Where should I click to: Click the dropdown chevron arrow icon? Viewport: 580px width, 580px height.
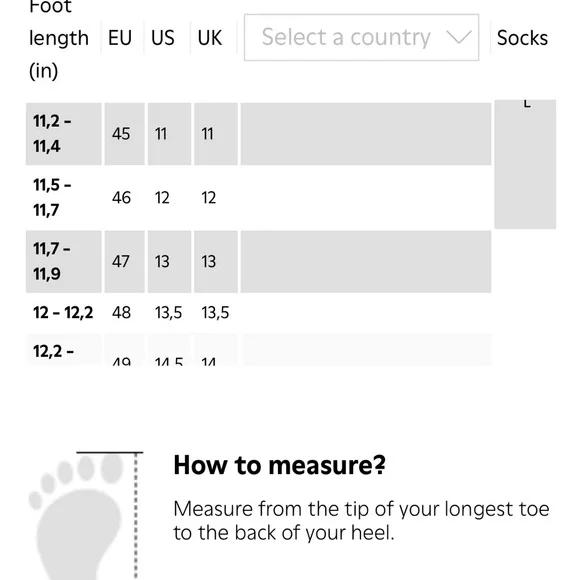click(458, 37)
